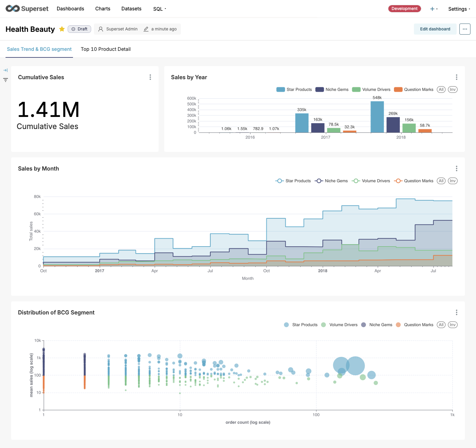Open dashboard ellipsis actions menu

pos(465,29)
